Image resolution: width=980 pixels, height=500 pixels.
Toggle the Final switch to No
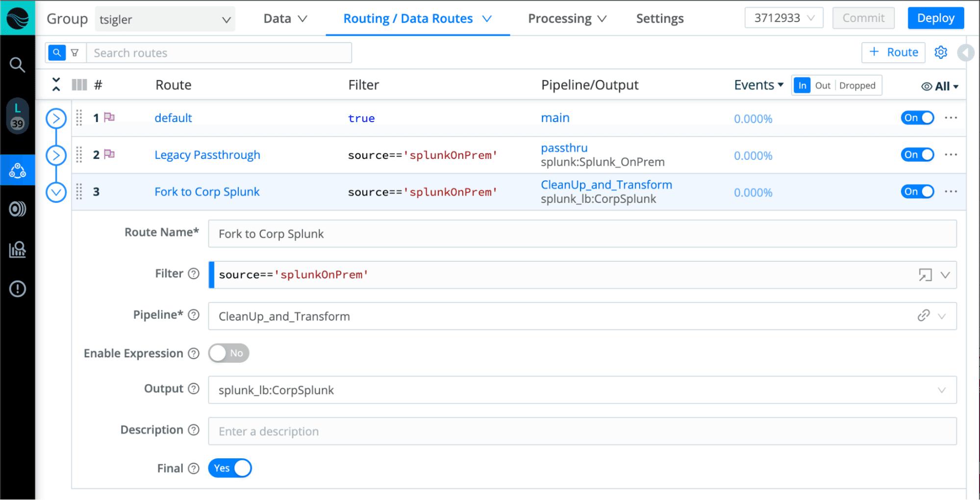(230, 468)
